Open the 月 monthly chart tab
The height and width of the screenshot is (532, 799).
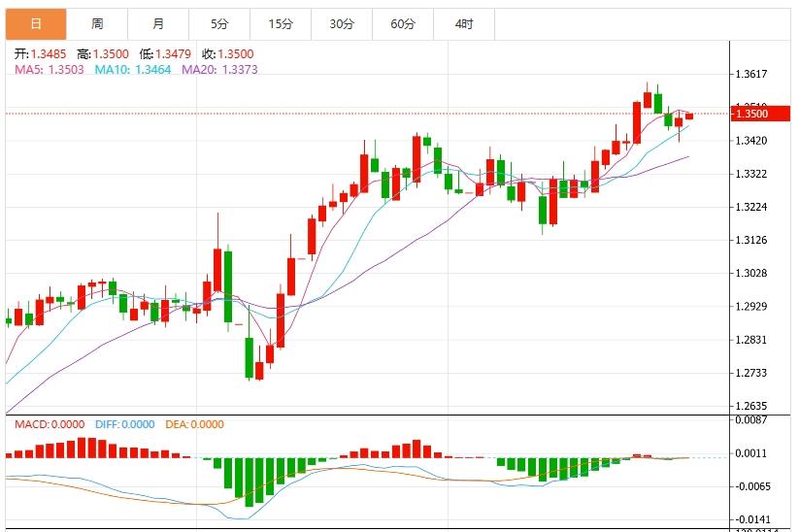tap(158, 23)
